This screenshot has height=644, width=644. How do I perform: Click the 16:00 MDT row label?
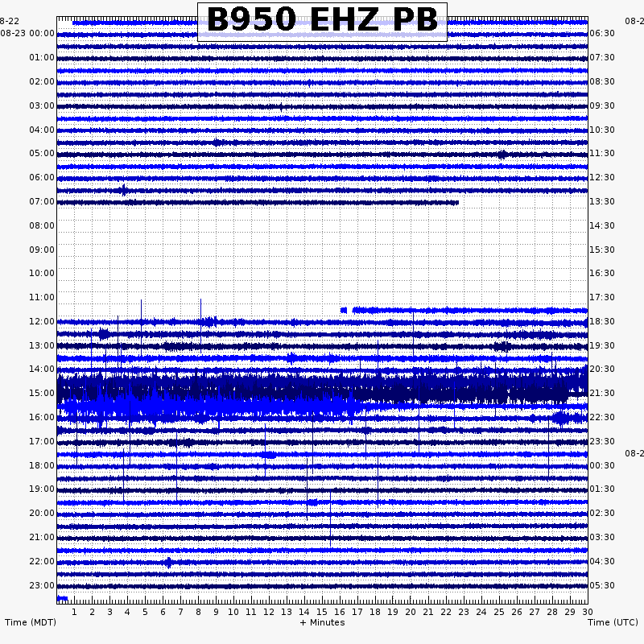point(42,417)
